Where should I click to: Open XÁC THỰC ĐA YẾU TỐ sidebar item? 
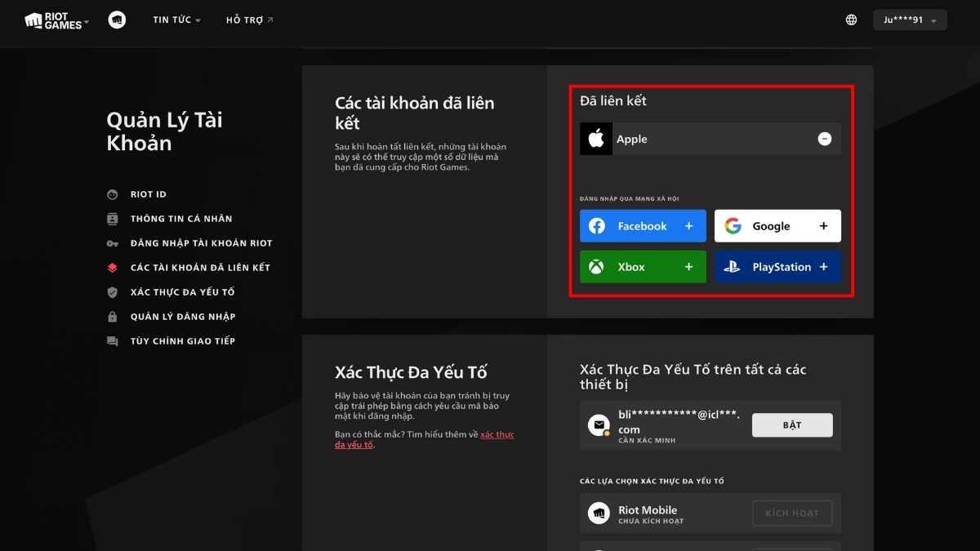[x=182, y=292]
